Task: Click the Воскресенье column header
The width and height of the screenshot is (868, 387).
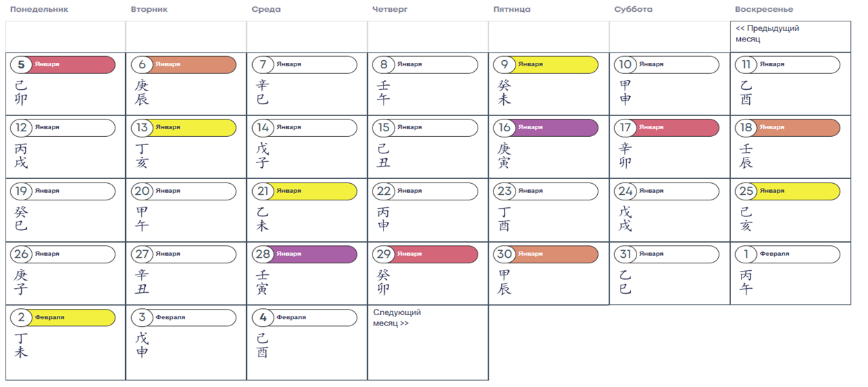Action: click(x=764, y=10)
